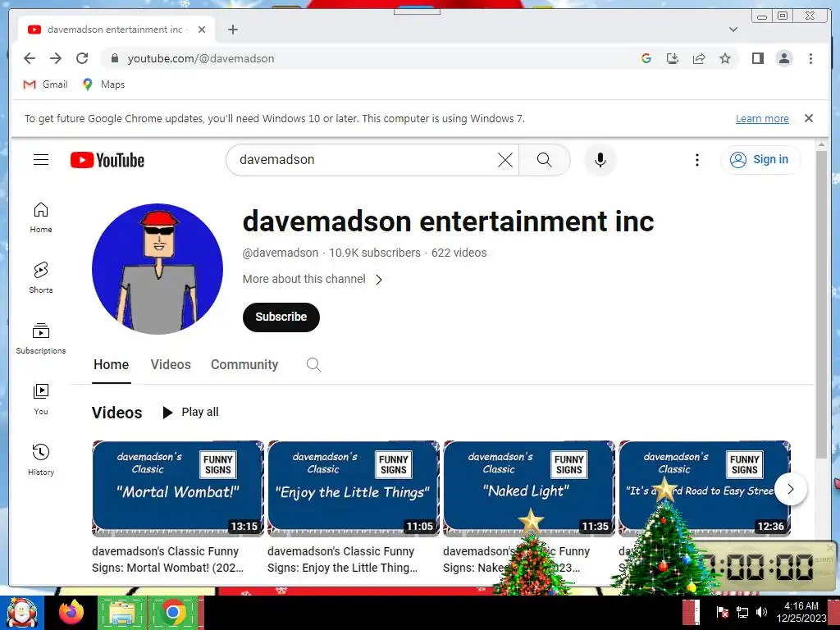Open the YouTube hamburger guide menu
The image size is (840, 630).
[x=41, y=160]
